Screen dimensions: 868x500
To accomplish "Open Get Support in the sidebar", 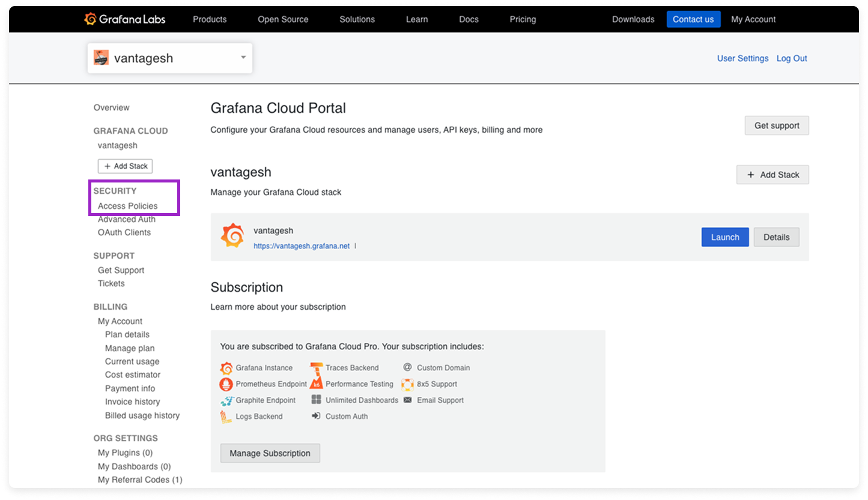I will (x=121, y=270).
